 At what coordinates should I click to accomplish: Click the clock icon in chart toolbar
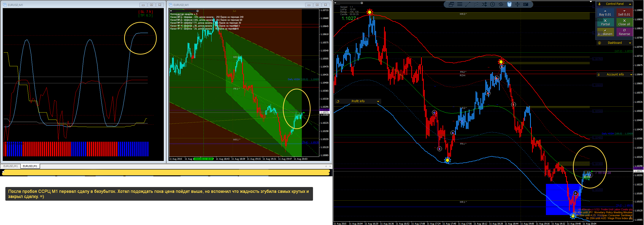(x=493, y=4)
